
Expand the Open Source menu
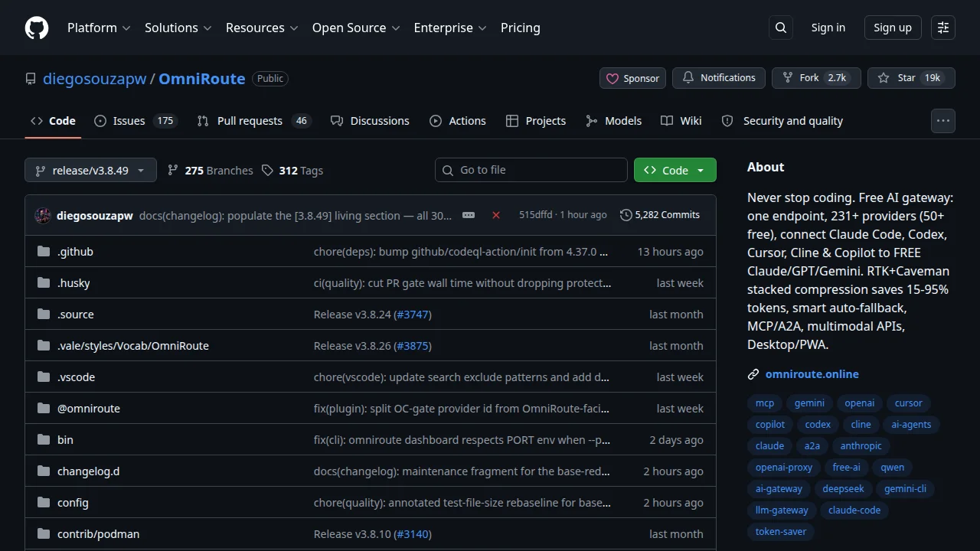tap(356, 28)
